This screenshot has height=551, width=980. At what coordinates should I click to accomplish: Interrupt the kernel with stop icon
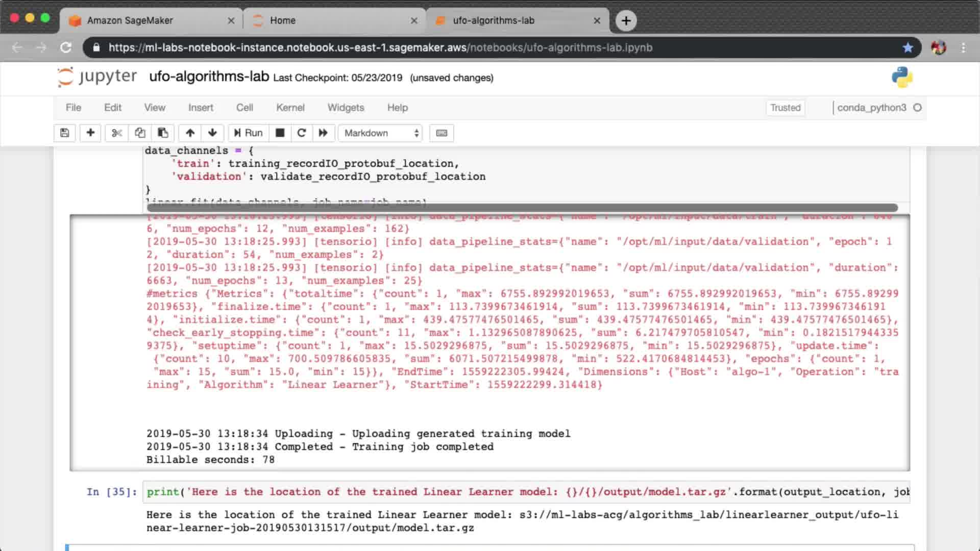pos(280,133)
